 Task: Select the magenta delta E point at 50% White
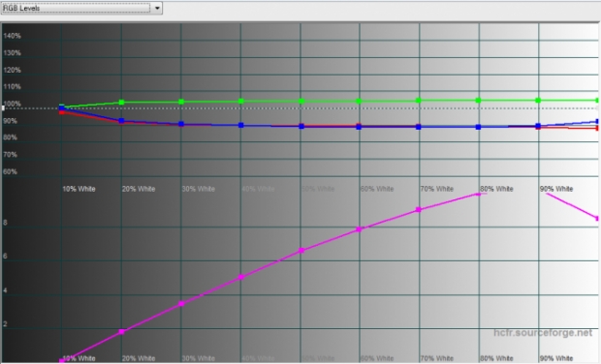tap(301, 251)
